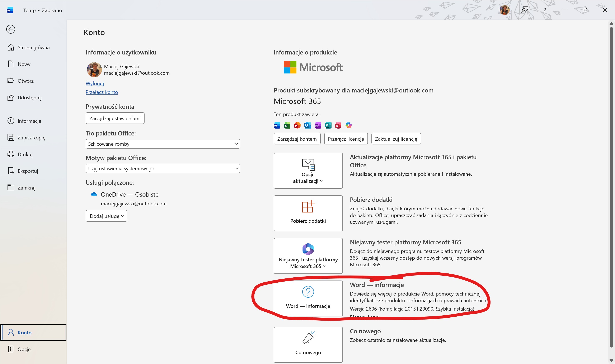Screen dimensions: 615x364
Task: Click the Zarządzaj ustawieniami button
Action: pos(115,118)
